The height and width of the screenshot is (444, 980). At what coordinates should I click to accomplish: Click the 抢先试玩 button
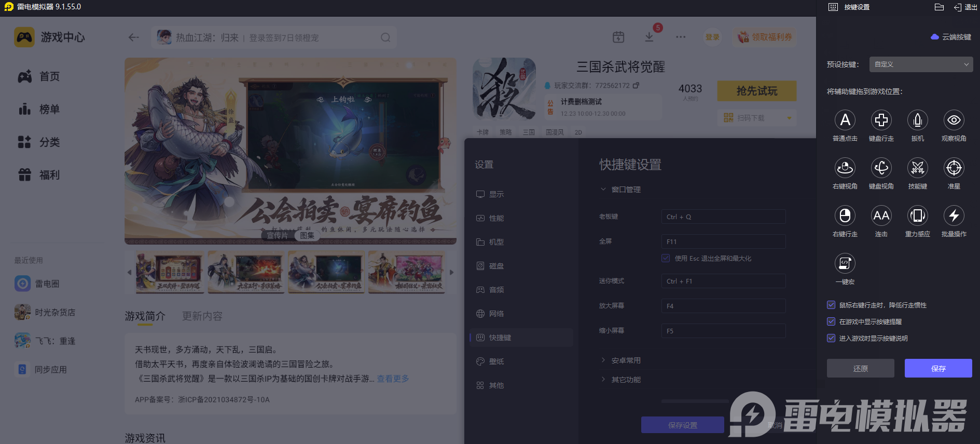click(757, 91)
